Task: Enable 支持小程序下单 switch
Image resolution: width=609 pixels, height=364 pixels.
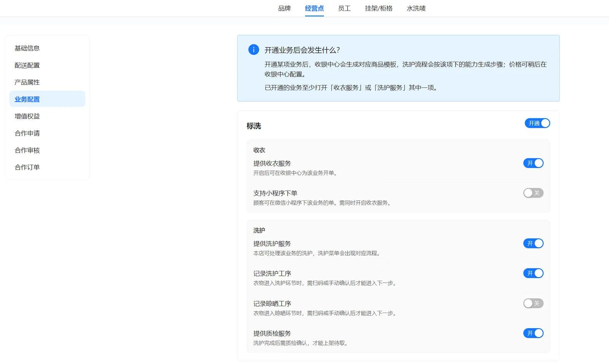Action: pos(533,193)
